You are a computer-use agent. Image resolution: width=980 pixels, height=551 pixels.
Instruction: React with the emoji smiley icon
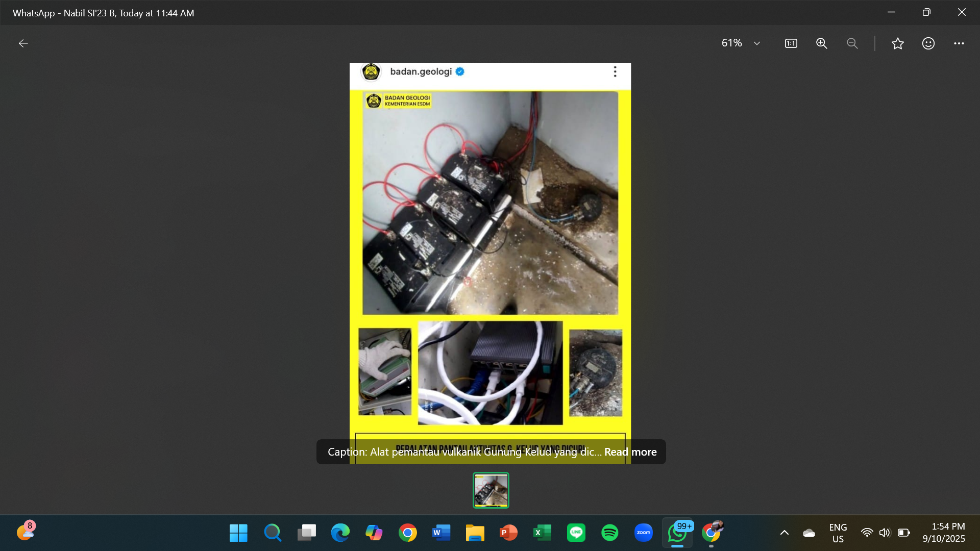point(928,43)
